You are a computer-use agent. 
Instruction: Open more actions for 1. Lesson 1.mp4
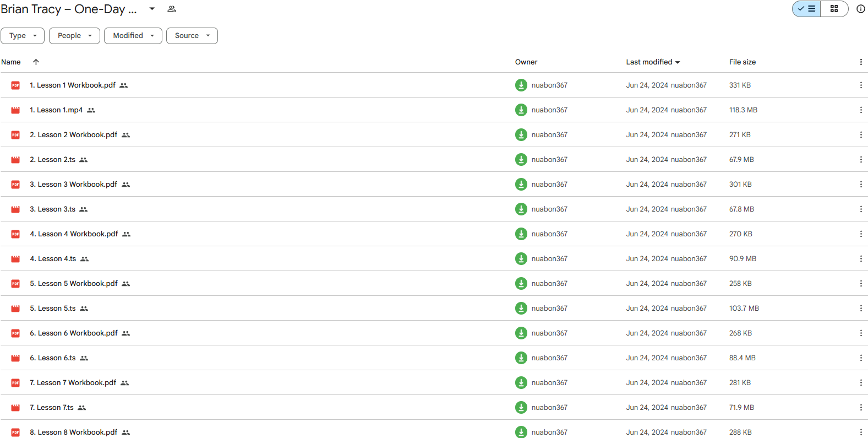click(861, 110)
